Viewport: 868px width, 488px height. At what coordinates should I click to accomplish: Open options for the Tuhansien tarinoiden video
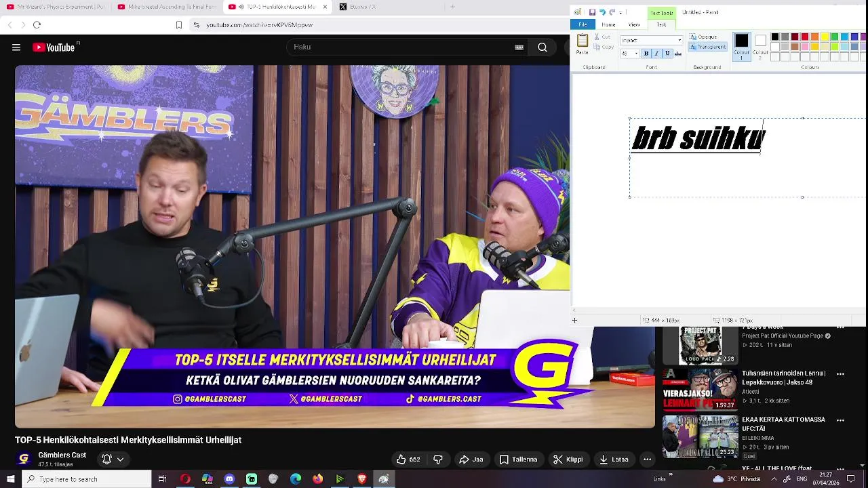tap(840, 374)
